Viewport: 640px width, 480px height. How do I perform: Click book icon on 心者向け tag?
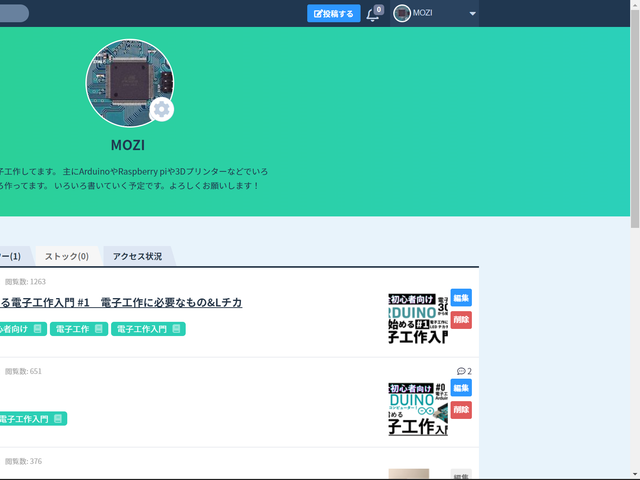pos(38,329)
